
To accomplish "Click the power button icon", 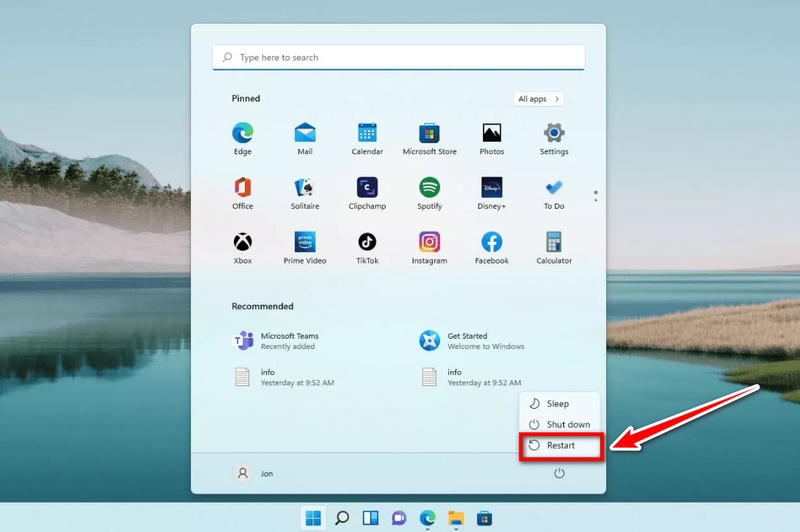I will (x=559, y=473).
